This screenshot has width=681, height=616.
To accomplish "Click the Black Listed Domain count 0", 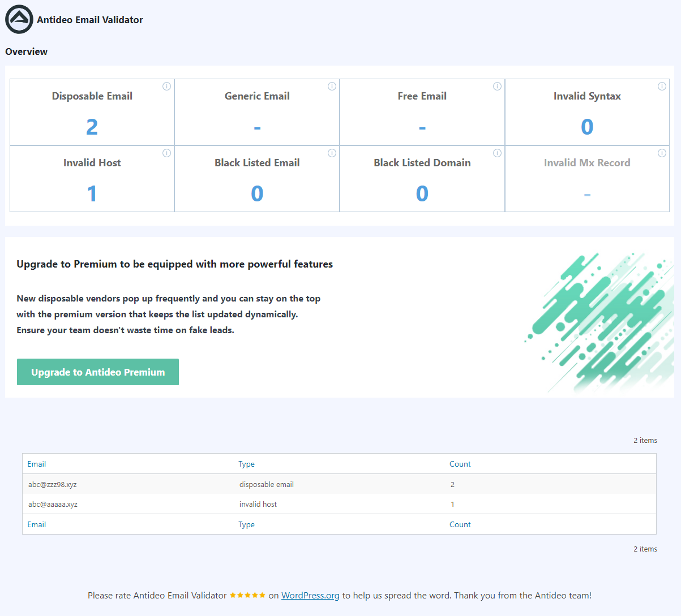I will click(422, 193).
